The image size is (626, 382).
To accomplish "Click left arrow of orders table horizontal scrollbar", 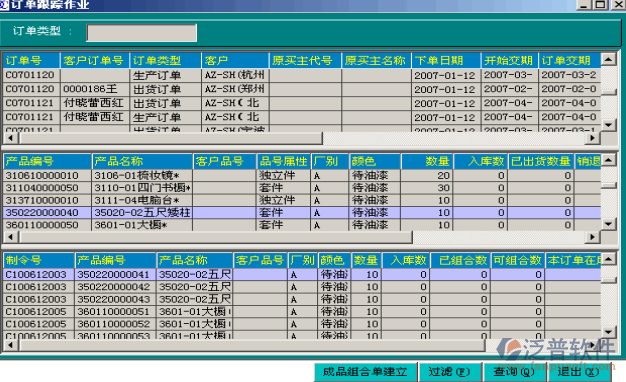I will tap(10, 138).
